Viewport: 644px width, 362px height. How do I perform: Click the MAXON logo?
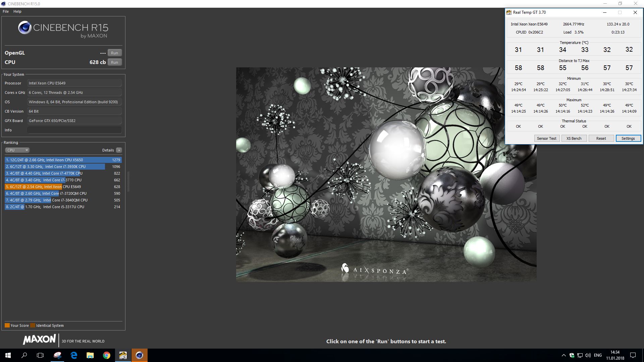tap(39, 340)
